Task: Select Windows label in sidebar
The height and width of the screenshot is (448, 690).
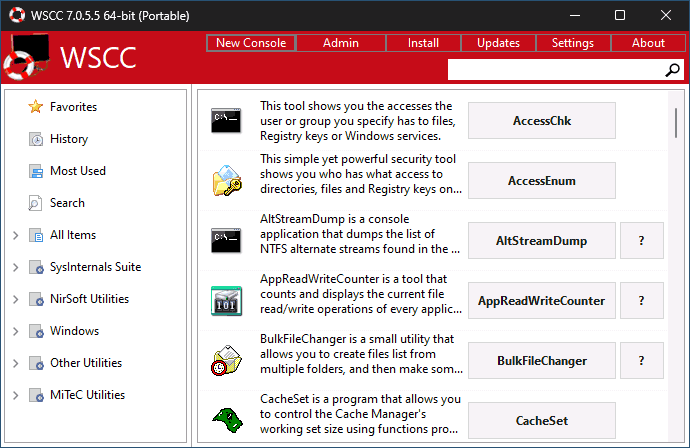Action: click(74, 331)
